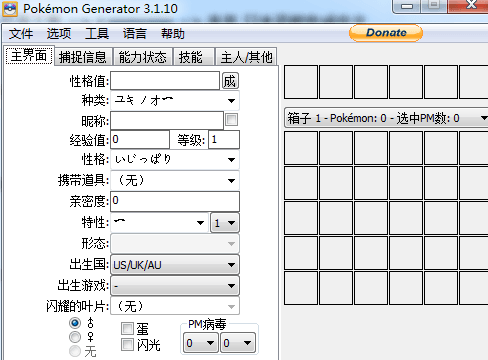Switch to the 技能 tab
Screen dimensions: 488x360
coord(193,57)
